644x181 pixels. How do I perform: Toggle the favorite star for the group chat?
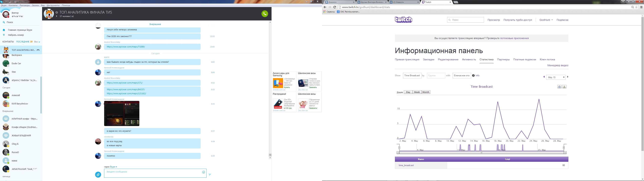coord(57,12)
